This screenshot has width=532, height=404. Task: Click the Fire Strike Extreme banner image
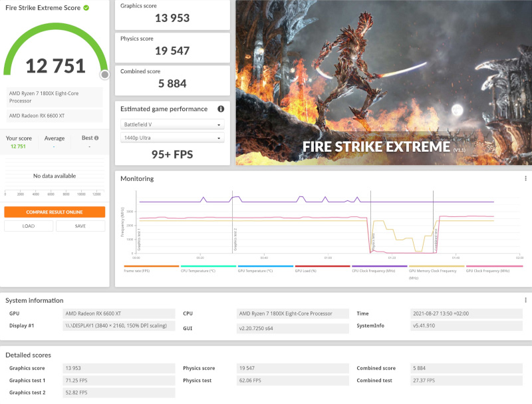[384, 83]
